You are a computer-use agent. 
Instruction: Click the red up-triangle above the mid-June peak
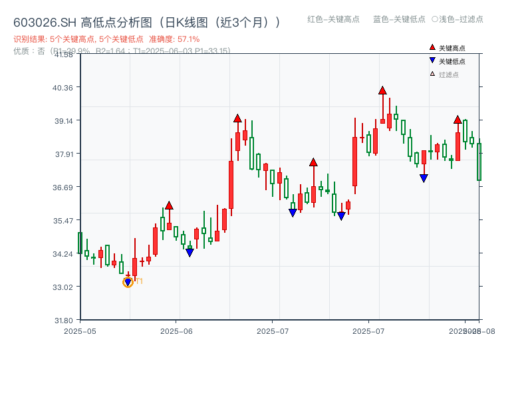pyautogui.click(x=238, y=118)
